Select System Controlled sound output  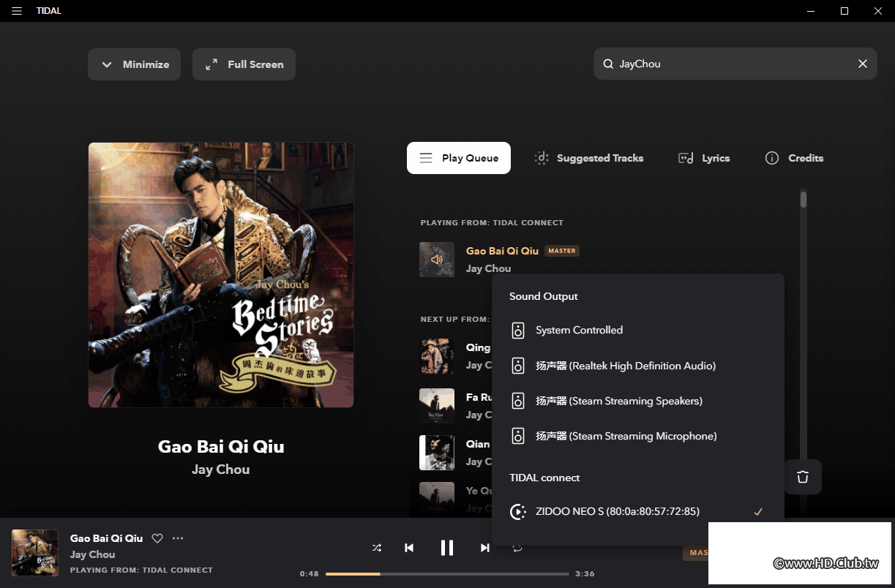pos(637,331)
